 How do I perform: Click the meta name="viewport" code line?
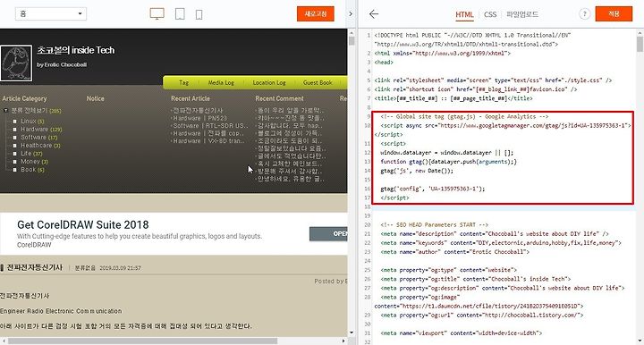click(461, 333)
